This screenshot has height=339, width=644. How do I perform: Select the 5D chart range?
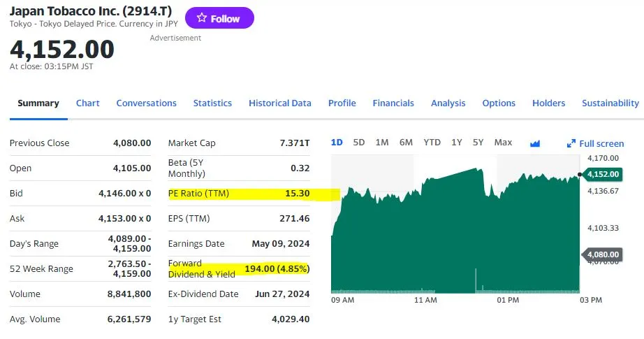coord(359,142)
